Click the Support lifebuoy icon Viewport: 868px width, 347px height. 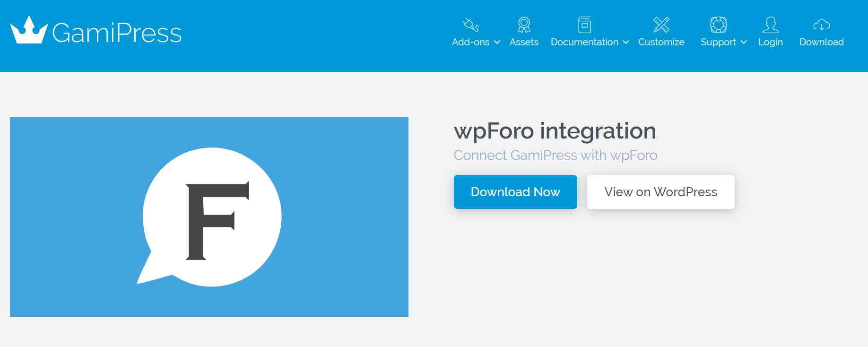point(719,25)
